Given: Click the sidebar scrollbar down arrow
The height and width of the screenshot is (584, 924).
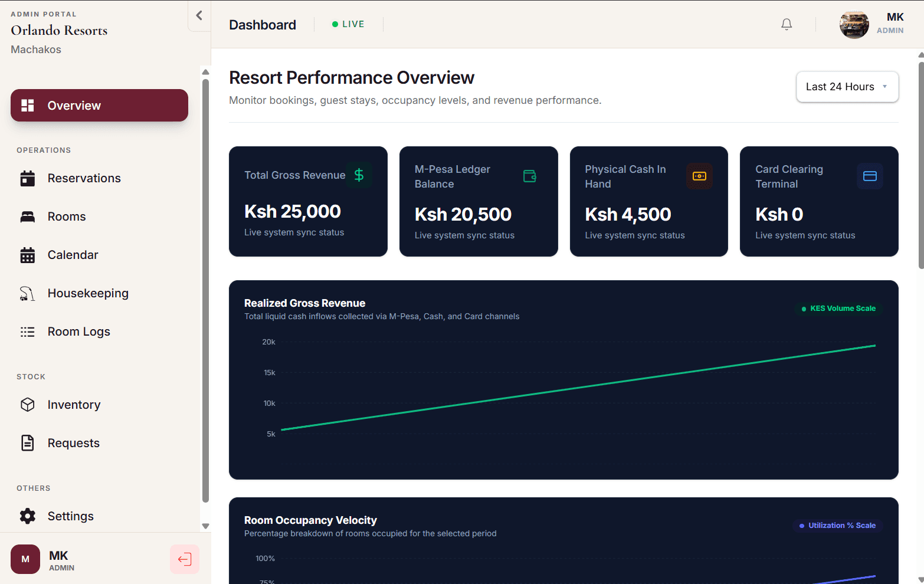Looking at the screenshot, I should click(205, 526).
